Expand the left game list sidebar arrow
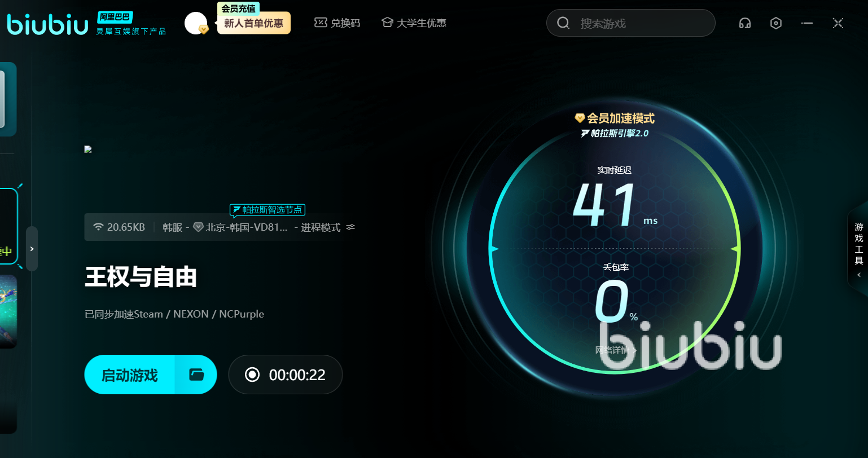The width and height of the screenshot is (868, 458). point(32,249)
